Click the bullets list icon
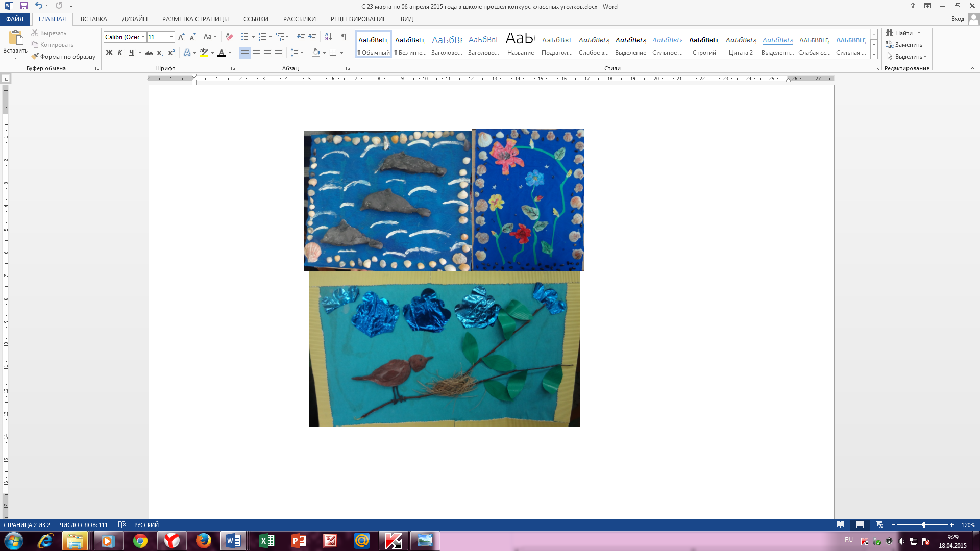This screenshot has width=980, height=551. [x=245, y=37]
